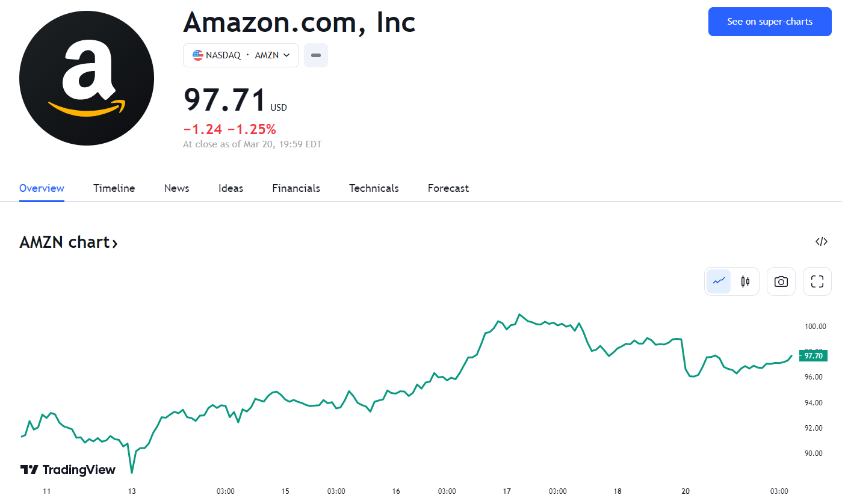Click the TradingView logo
Viewport: 842px width, 504px height.
click(x=68, y=470)
